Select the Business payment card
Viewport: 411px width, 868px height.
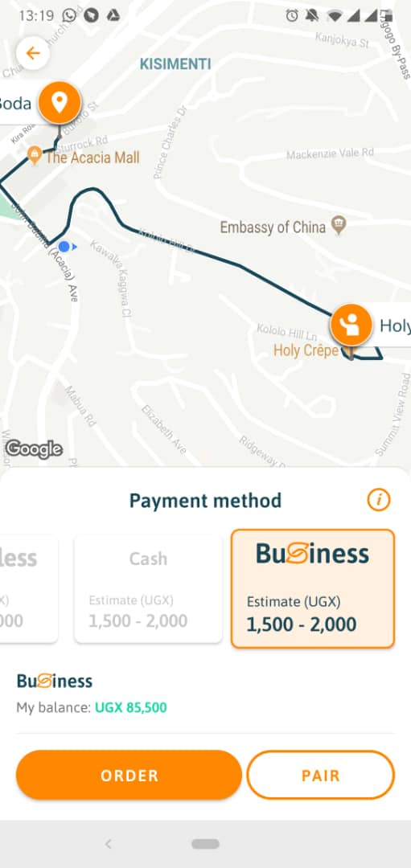312,588
